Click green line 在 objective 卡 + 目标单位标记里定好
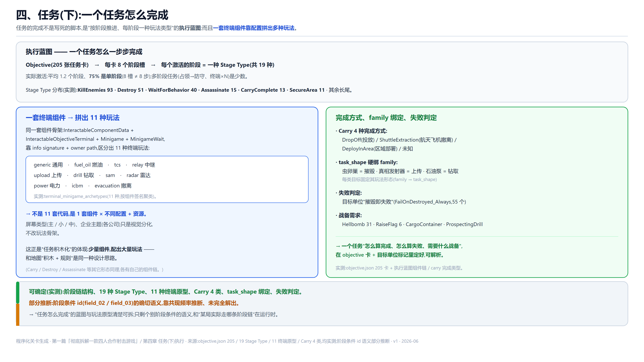This screenshot has height=362, width=644. click(x=390, y=255)
